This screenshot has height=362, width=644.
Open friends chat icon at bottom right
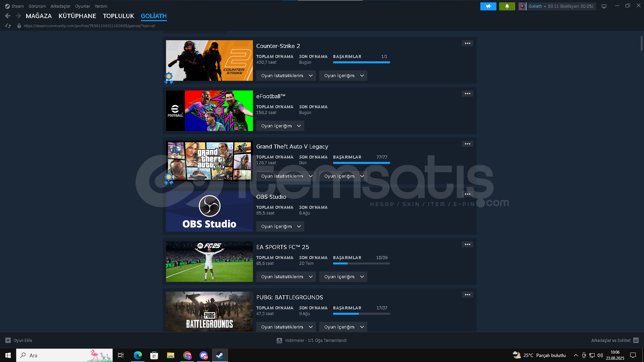pyautogui.click(x=636, y=340)
